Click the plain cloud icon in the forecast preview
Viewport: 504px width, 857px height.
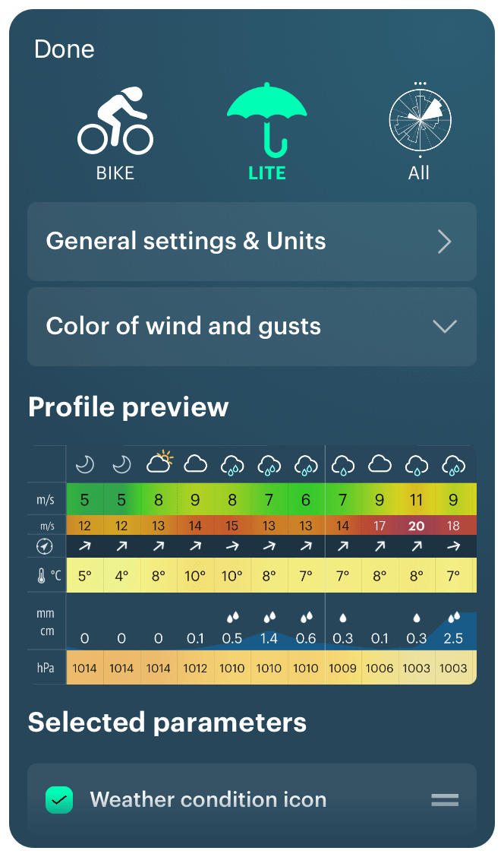[195, 463]
